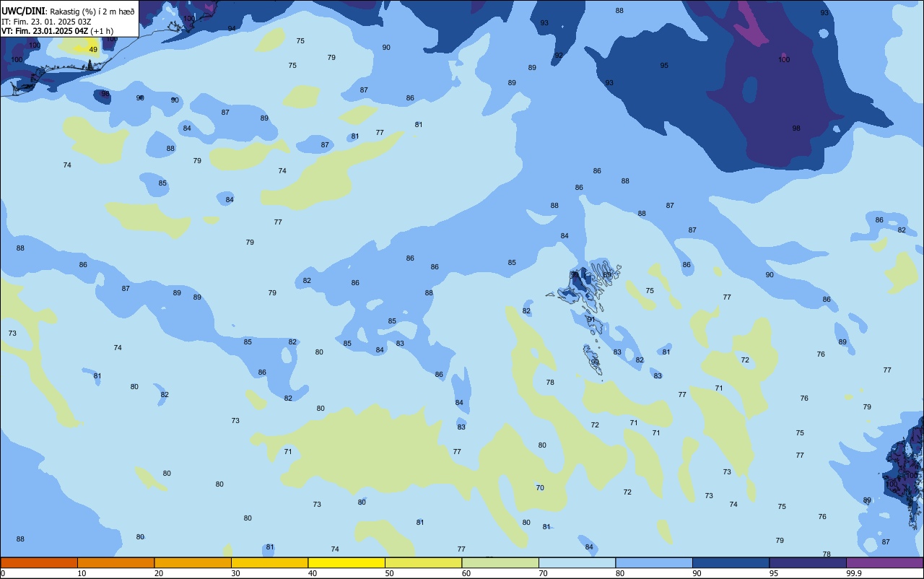Click the '10' legend label

(x=82, y=573)
